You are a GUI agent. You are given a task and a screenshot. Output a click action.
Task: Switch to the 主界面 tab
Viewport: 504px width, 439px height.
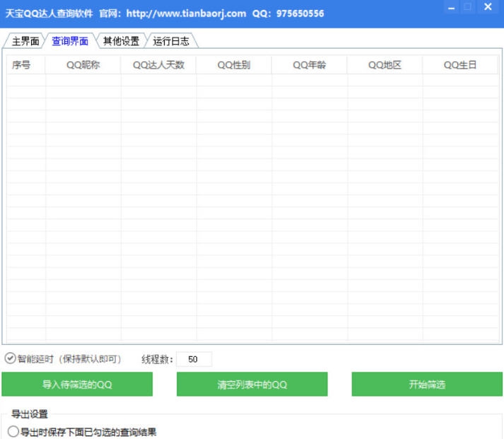pos(25,41)
